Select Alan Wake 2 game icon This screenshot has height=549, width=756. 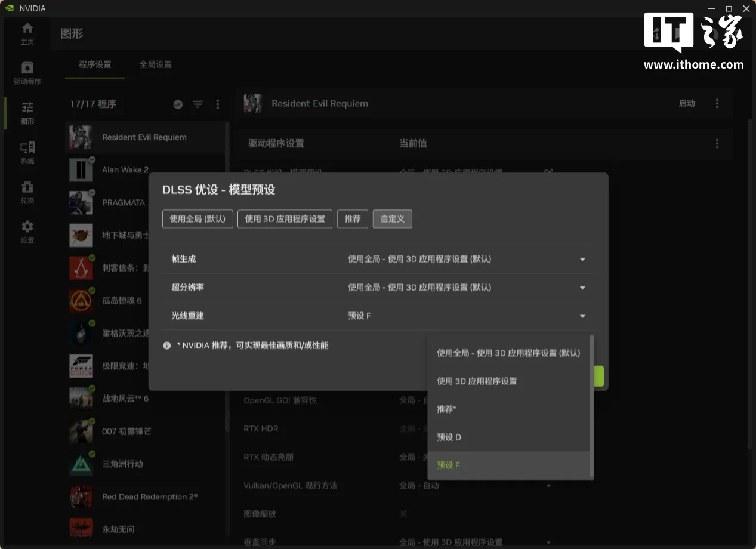[81, 170]
